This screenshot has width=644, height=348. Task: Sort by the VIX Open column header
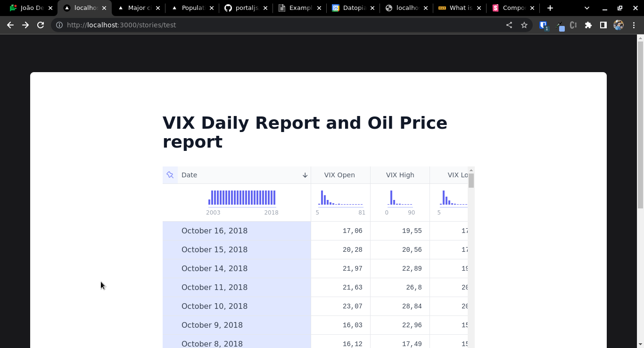pos(339,175)
